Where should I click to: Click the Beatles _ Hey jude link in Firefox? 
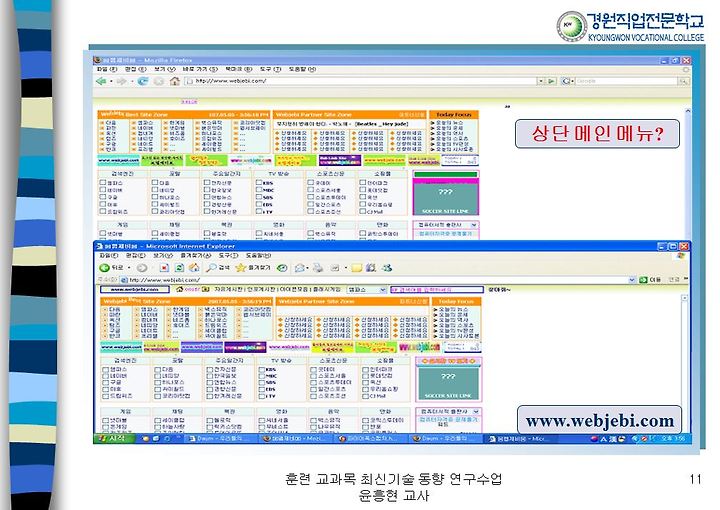click(x=383, y=124)
